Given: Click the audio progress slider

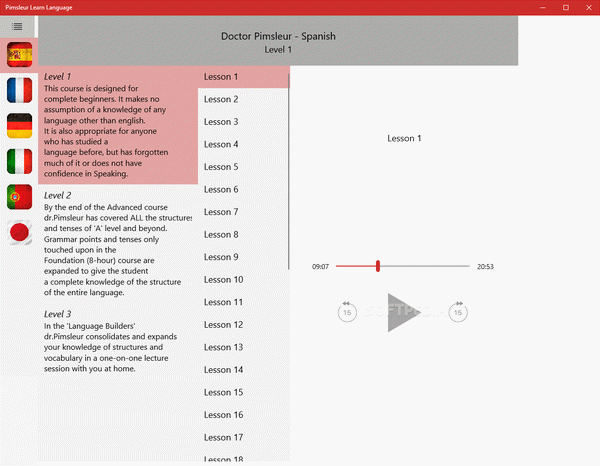Looking at the screenshot, I should point(402,266).
